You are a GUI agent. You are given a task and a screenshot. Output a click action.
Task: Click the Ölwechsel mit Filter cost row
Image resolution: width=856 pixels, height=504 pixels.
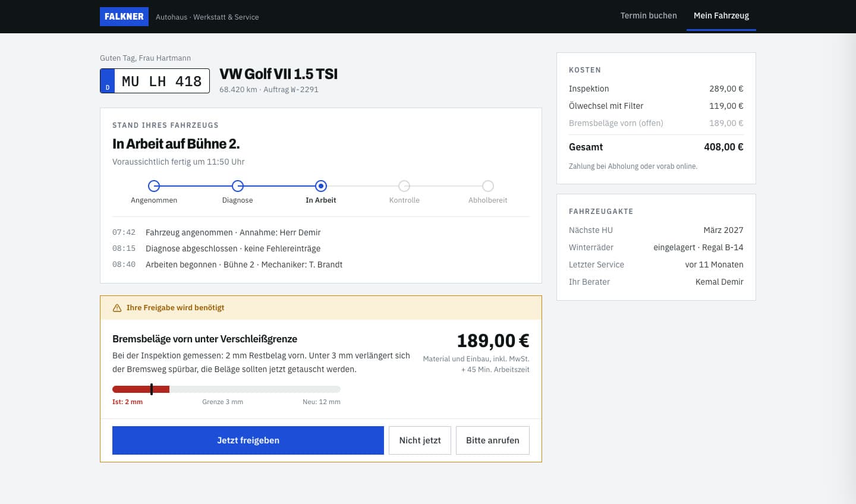click(x=656, y=106)
